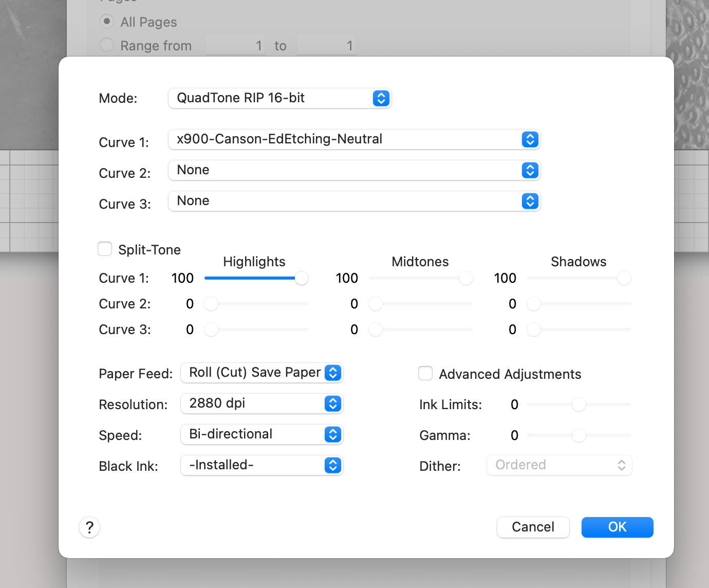Click the Curve 3 Highlights slider knob
The image size is (709, 588).
tap(211, 329)
